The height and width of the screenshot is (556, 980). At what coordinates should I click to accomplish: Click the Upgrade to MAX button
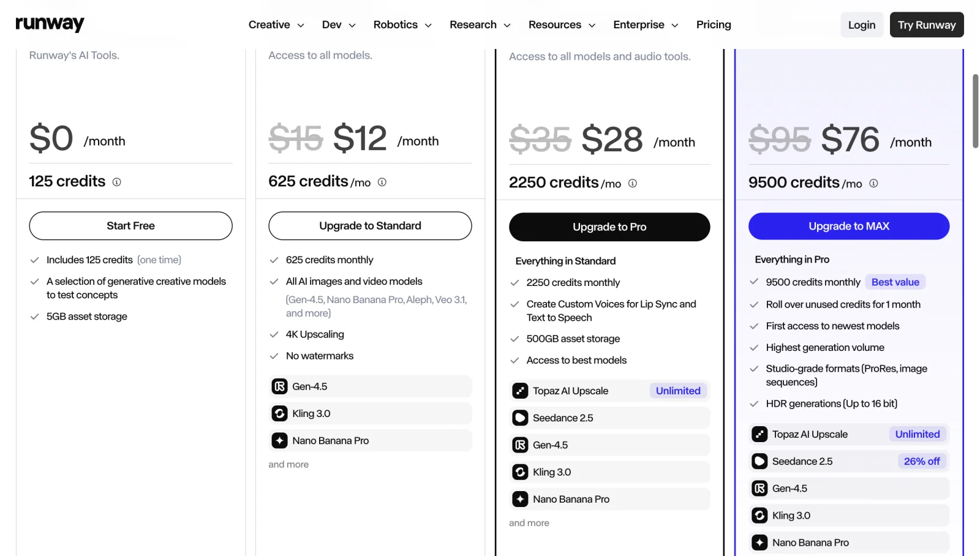849,226
